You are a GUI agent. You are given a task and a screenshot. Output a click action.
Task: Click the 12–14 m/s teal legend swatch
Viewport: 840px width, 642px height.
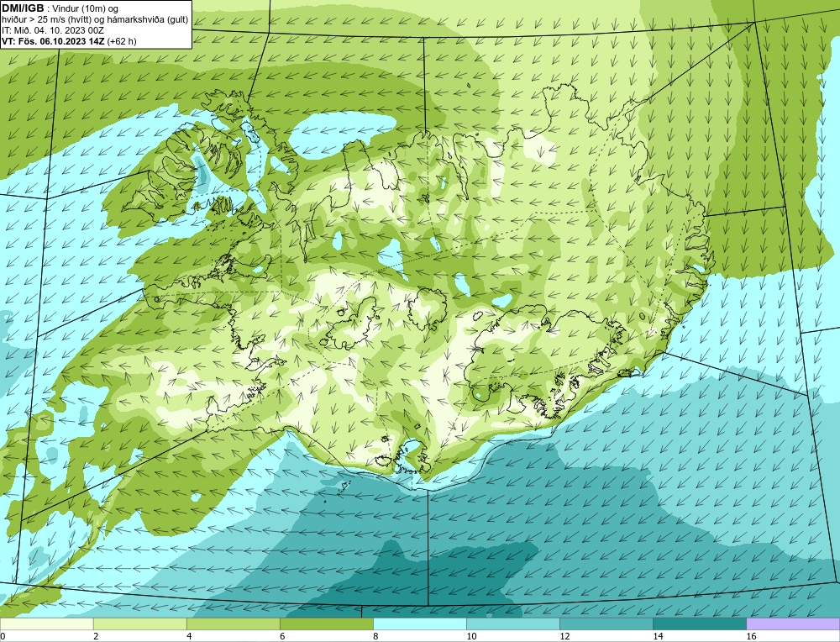click(x=606, y=624)
